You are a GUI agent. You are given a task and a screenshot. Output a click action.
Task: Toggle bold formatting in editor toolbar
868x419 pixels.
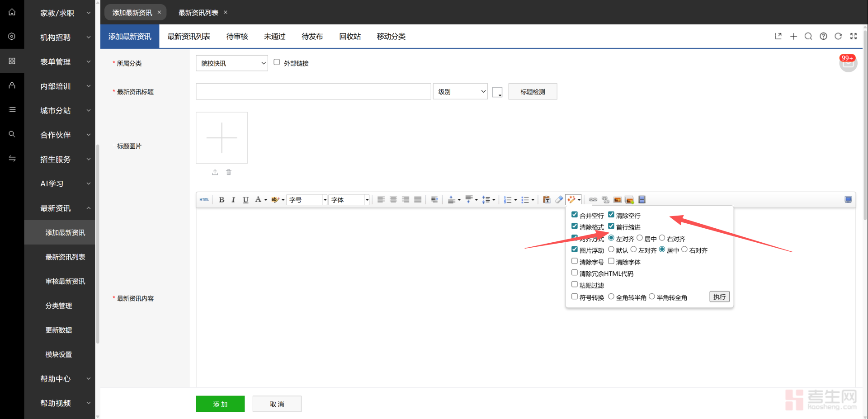[222, 200]
